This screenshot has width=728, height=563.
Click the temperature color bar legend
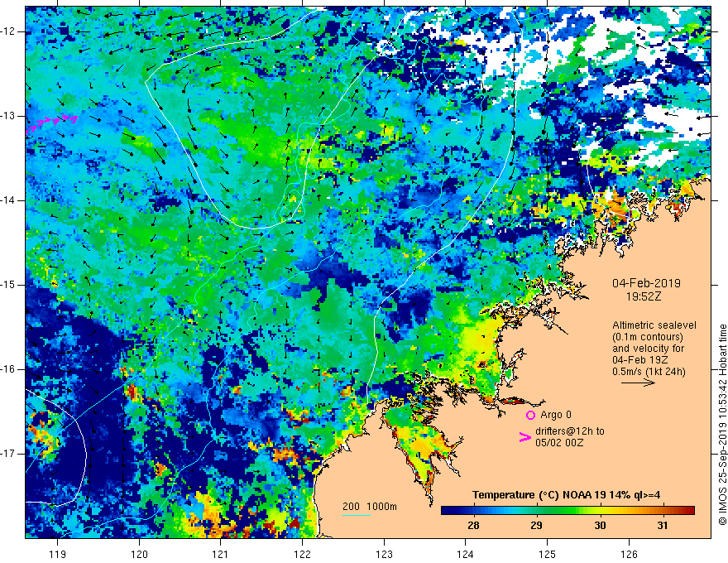pyautogui.click(x=568, y=511)
